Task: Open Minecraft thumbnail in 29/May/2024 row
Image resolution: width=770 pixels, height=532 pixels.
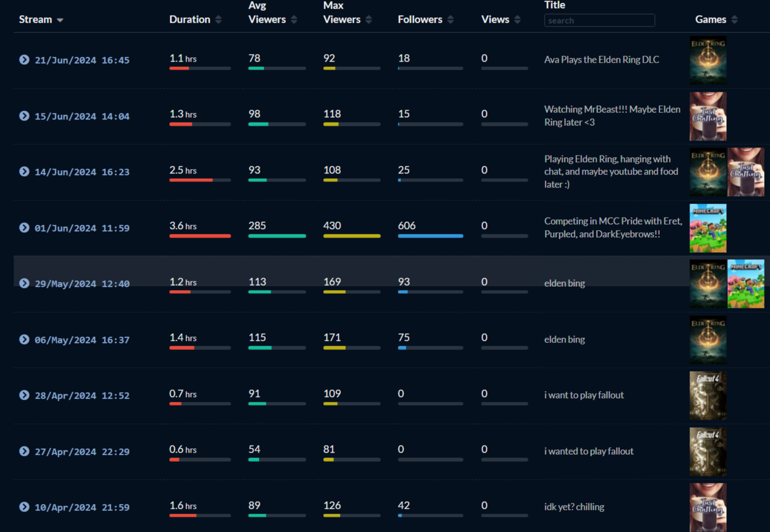Action: tap(746, 284)
